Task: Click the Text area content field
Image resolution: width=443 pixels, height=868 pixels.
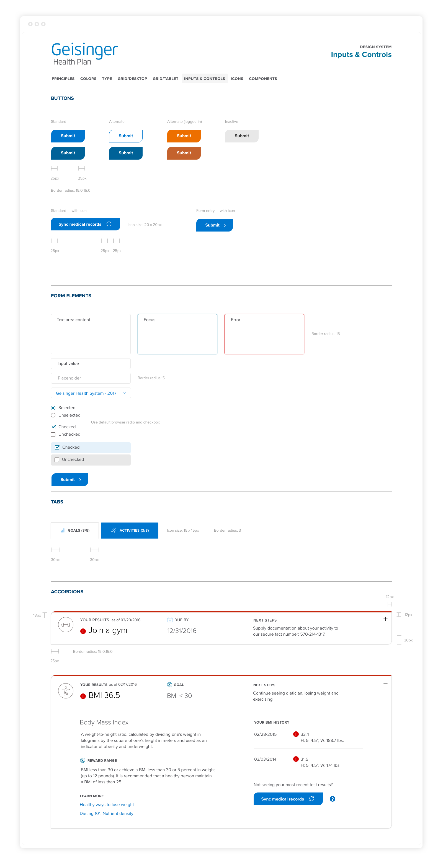Action: pos(91,334)
